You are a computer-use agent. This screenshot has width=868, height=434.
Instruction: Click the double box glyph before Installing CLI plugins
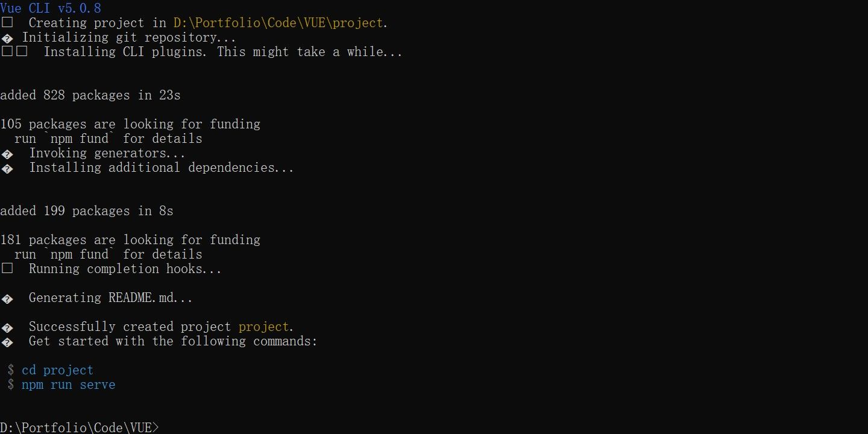coord(14,52)
